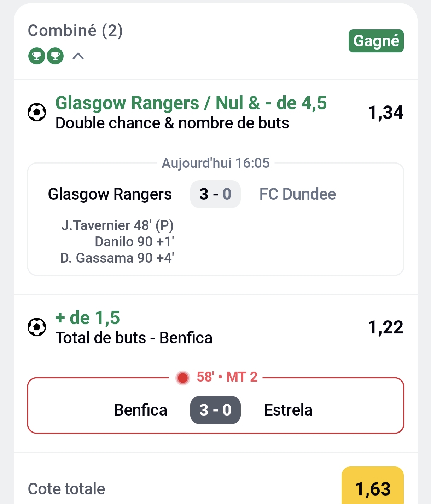This screenshot has height=504, width=431.
Task: Click the football icon beside Benfica bet
Action: (x=37, y=327)
